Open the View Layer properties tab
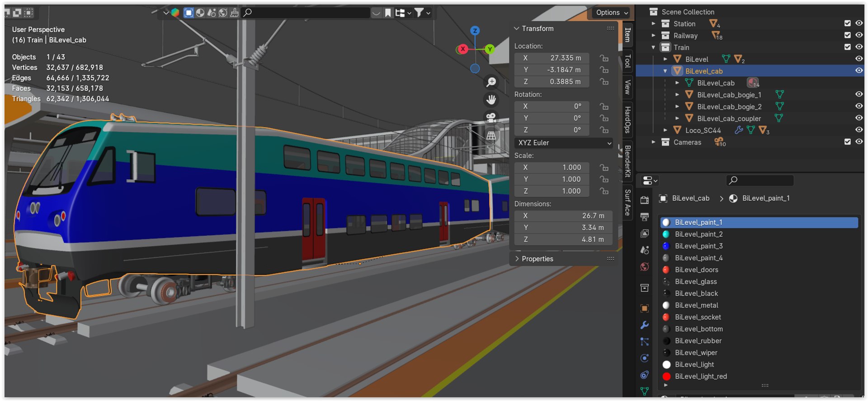This screenshot has height=401, width=868. coord(645,233)
